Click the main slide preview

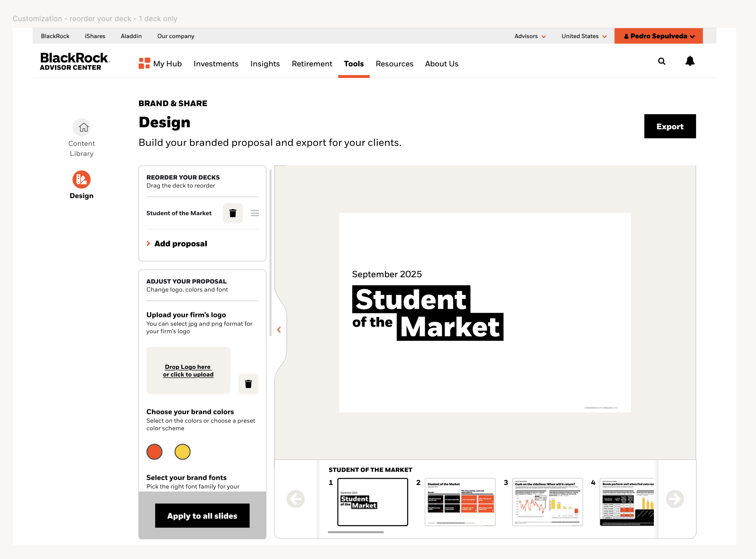(485, 312)
